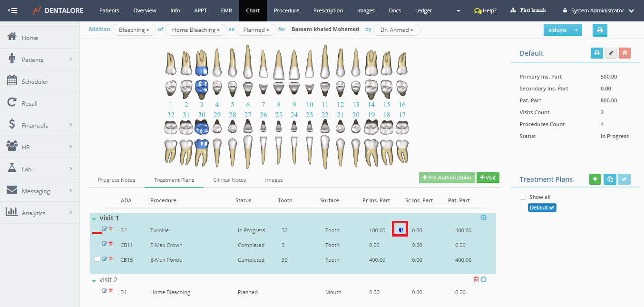Click the edit icon for E-Max Crown
Image resolution: width=644 pixels, height=307 pixels.
click(x=105, y=244)
